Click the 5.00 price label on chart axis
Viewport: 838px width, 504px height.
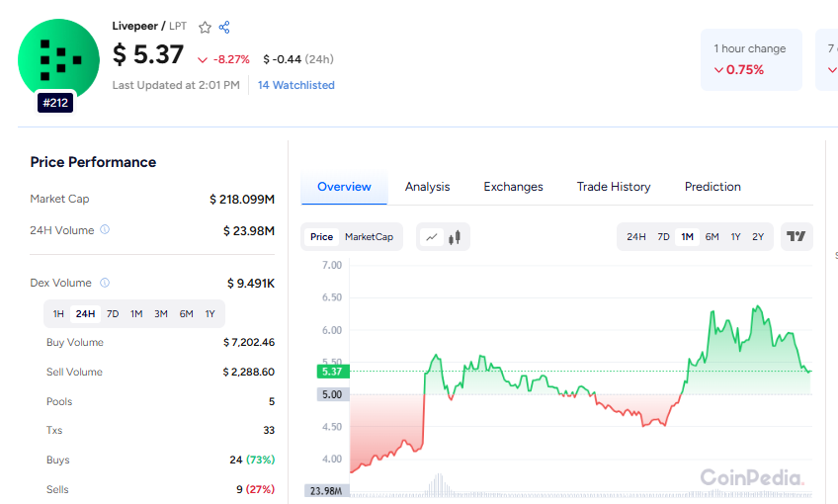click(332, 395)
